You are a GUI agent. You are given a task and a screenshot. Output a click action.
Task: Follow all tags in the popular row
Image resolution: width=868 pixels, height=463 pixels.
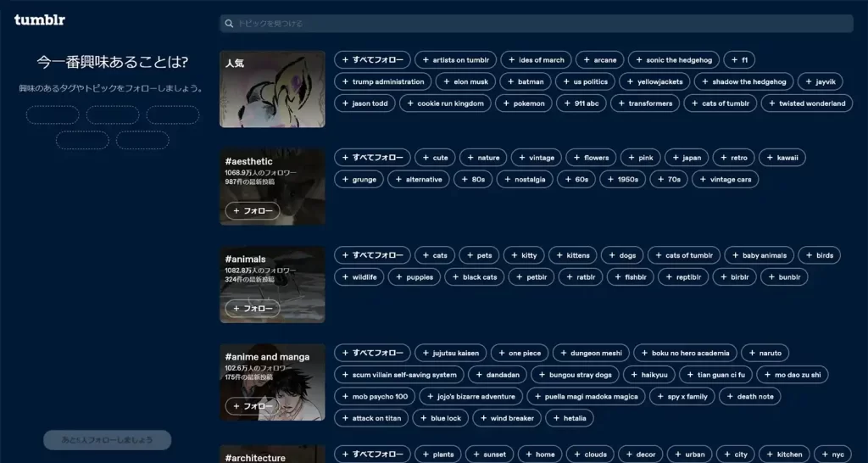pyautogui.click(x=372, y=60)
